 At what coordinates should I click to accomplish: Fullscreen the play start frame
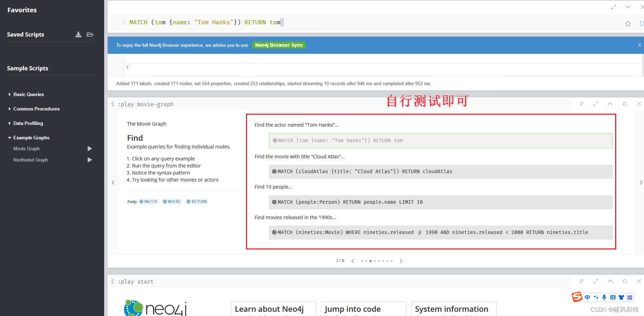(596, 281)
